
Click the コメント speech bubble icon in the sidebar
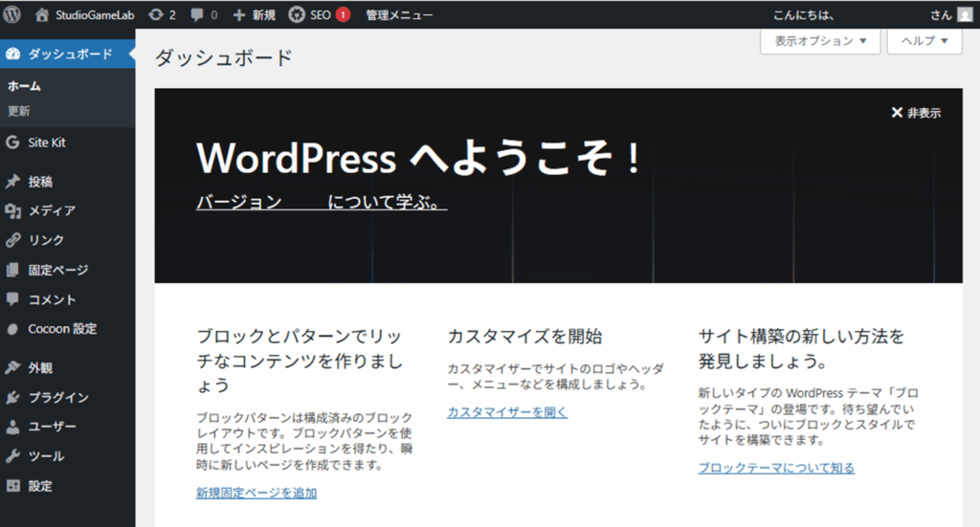[12, 299]
